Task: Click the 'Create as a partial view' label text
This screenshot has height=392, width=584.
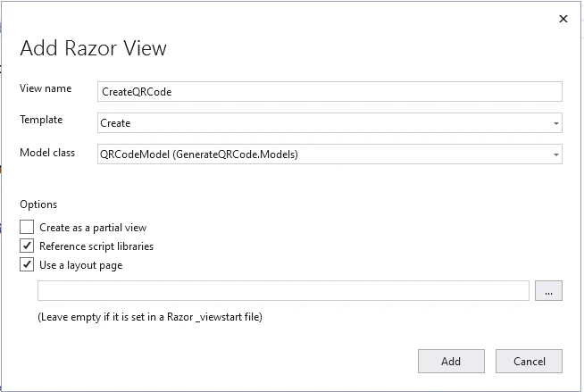Action: (x=93, y=228)
